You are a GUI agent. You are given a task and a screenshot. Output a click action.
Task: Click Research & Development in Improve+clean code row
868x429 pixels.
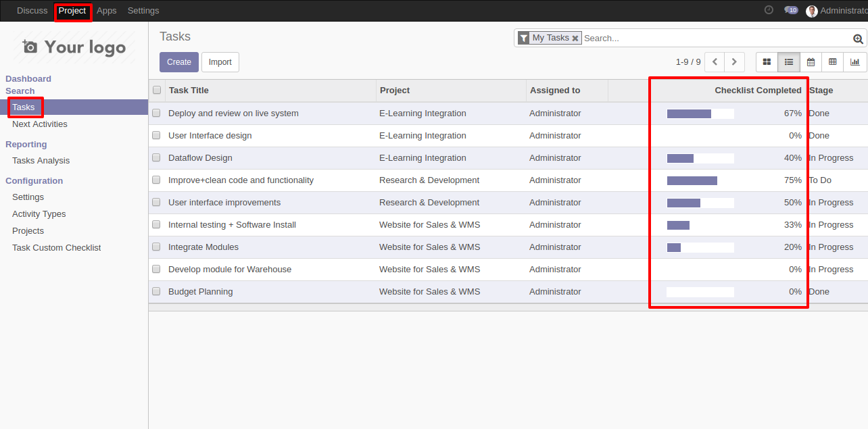(x=429, y=180)
